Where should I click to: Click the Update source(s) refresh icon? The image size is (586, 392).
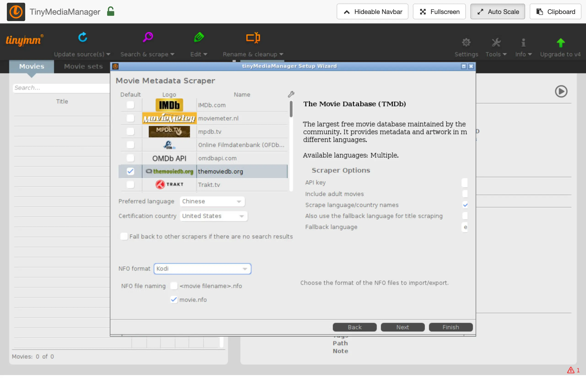tap(82, 37)
